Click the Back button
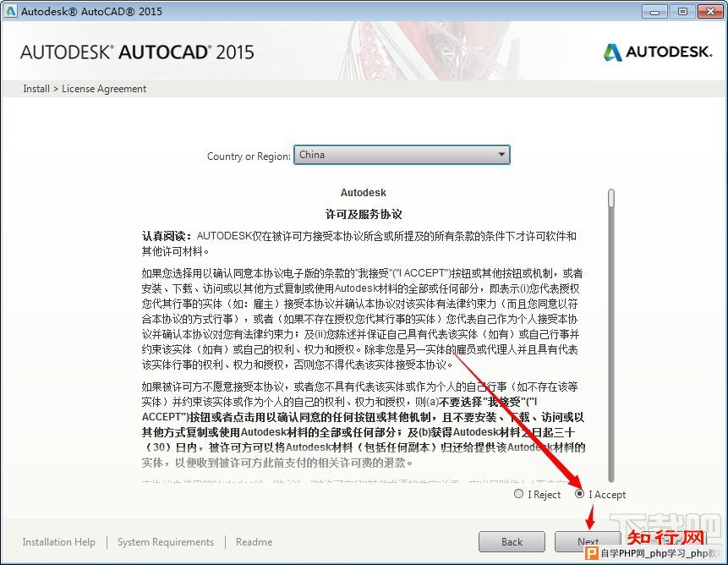Screen dimensions: 728x565 coord(512,542)
